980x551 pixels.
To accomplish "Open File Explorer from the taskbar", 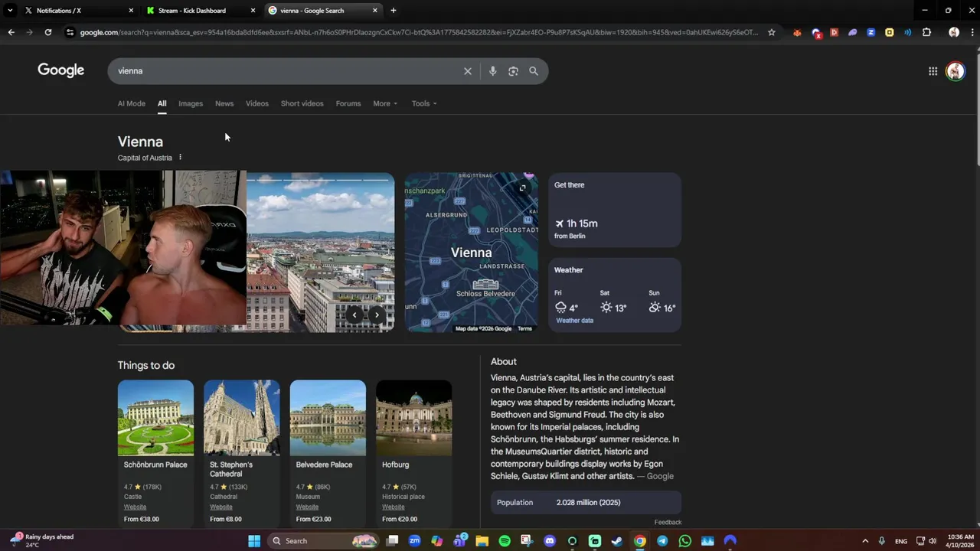I will click(x=482, y=541).
